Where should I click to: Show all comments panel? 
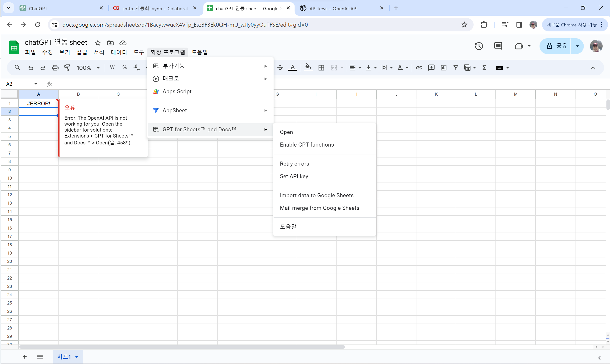(498, 46)
